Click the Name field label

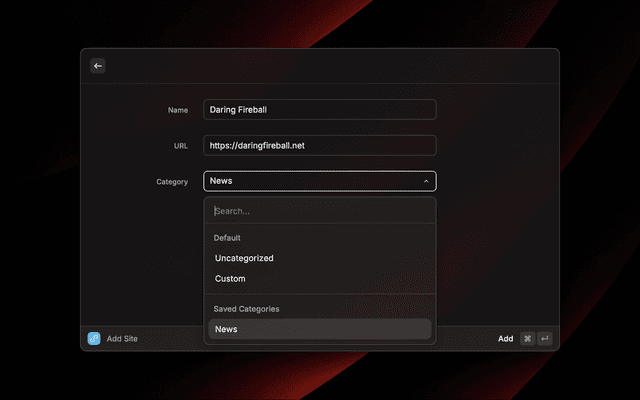coord(178,110)
